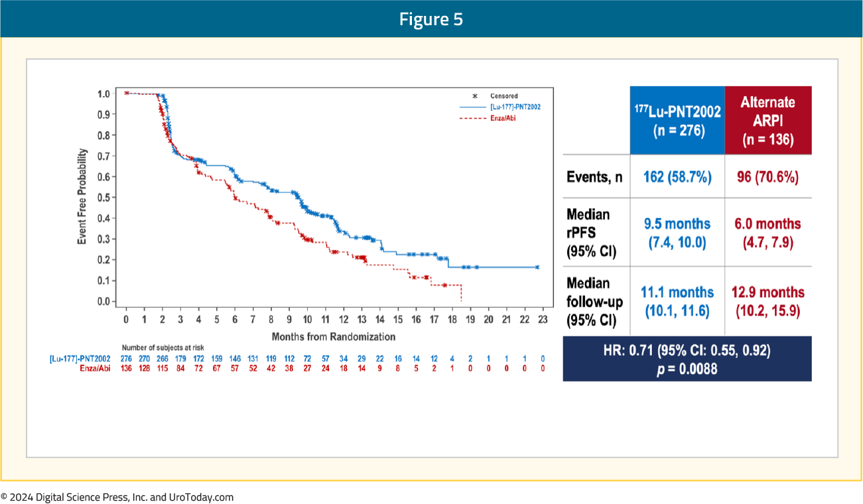Click the Months from Randomization axis label
Viewport: 863px width, 504px height.
(x=334, y=336)
